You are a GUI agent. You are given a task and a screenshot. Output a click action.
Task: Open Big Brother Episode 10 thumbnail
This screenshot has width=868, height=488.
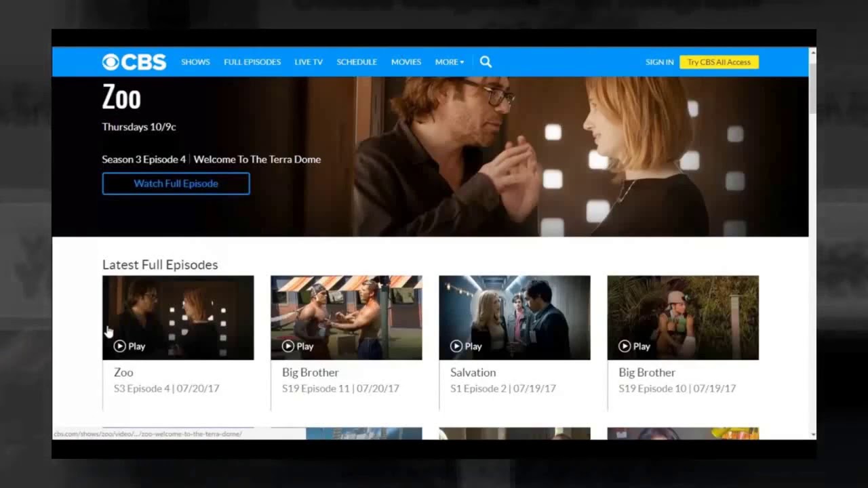point(682,317)
